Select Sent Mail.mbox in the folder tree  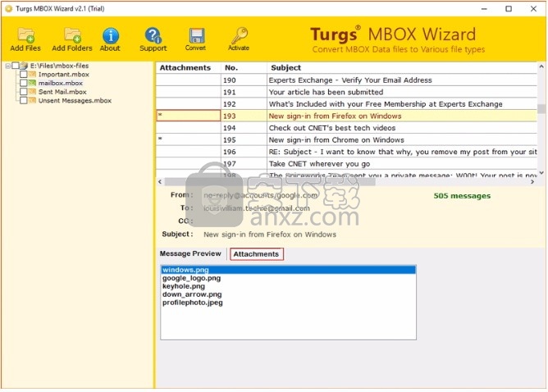pyautogui.click(x=62, y=92)
